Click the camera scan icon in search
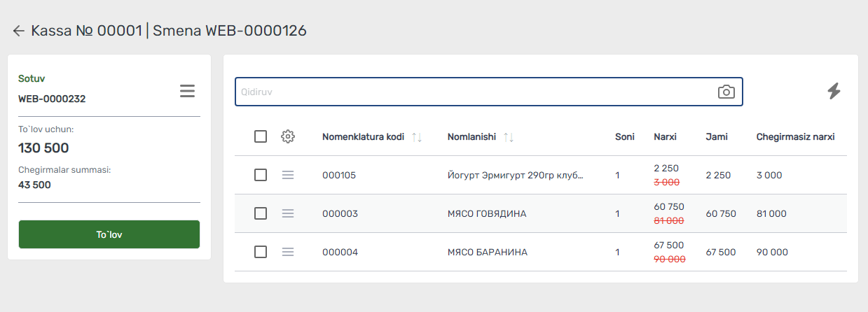Image resolution: width=868 pixels, height=312 pixels. pos(726,92)
